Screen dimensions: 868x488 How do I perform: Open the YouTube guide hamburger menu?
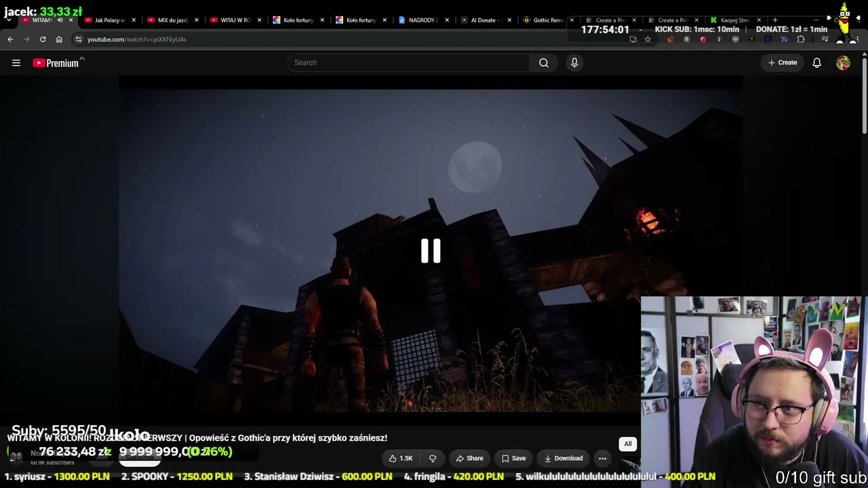tap(16, 63)
